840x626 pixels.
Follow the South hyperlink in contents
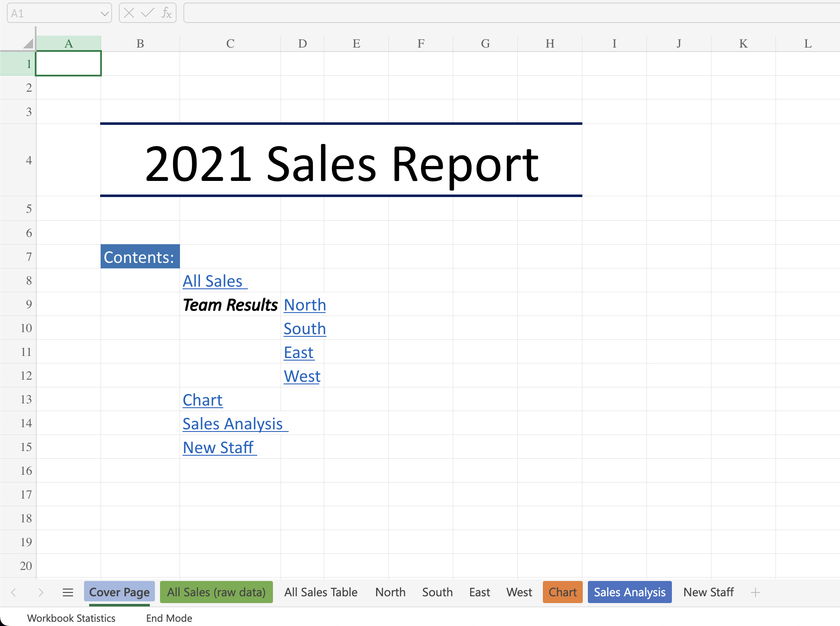(305, 329)
